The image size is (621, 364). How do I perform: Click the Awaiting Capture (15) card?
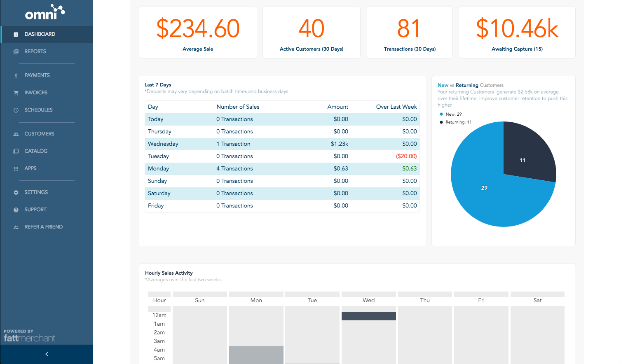coord(517,33)
